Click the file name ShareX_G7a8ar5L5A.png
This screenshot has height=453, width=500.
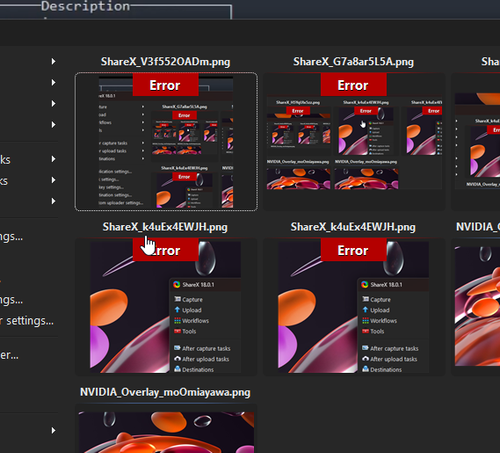tap(353, 62)
